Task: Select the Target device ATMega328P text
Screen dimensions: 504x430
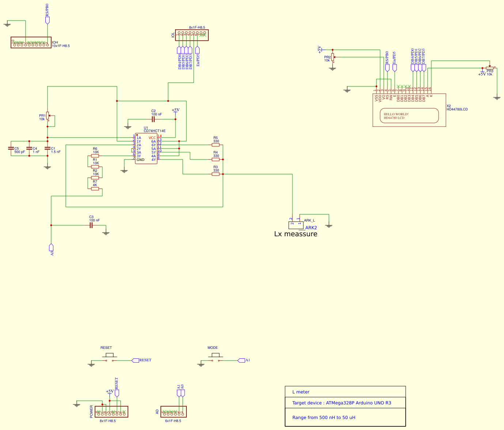Action: 341,403
